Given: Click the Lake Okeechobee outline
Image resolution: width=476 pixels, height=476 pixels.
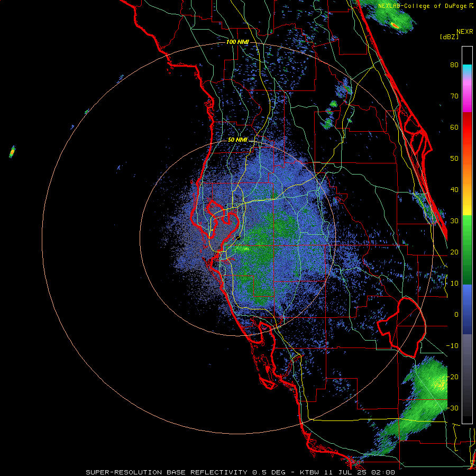Looking at the screenshot, I should (x=401, y=327).
